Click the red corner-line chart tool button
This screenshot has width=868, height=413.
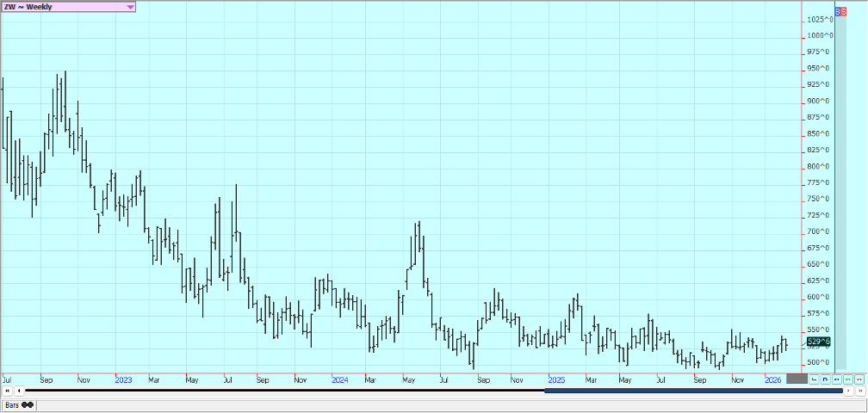click(x=815, y=379)
